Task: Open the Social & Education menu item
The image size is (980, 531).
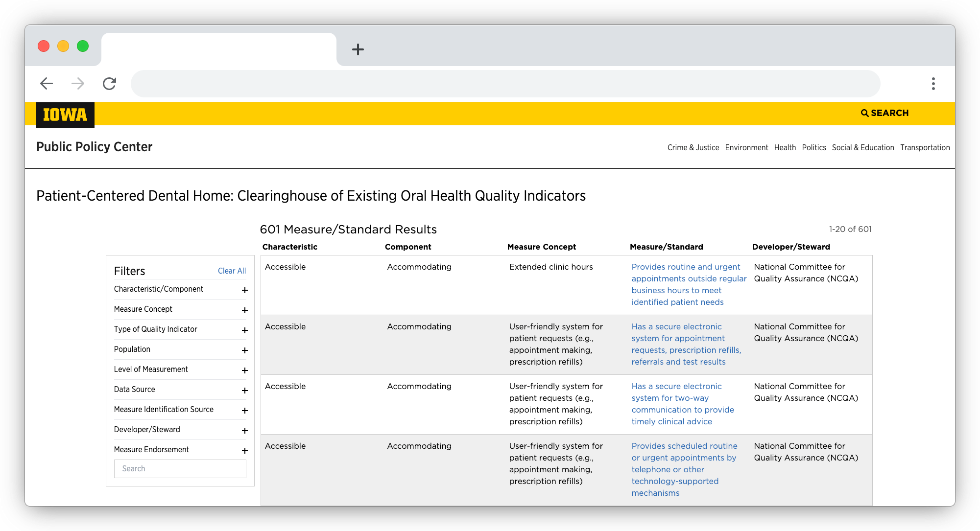Action: (863, 148)
